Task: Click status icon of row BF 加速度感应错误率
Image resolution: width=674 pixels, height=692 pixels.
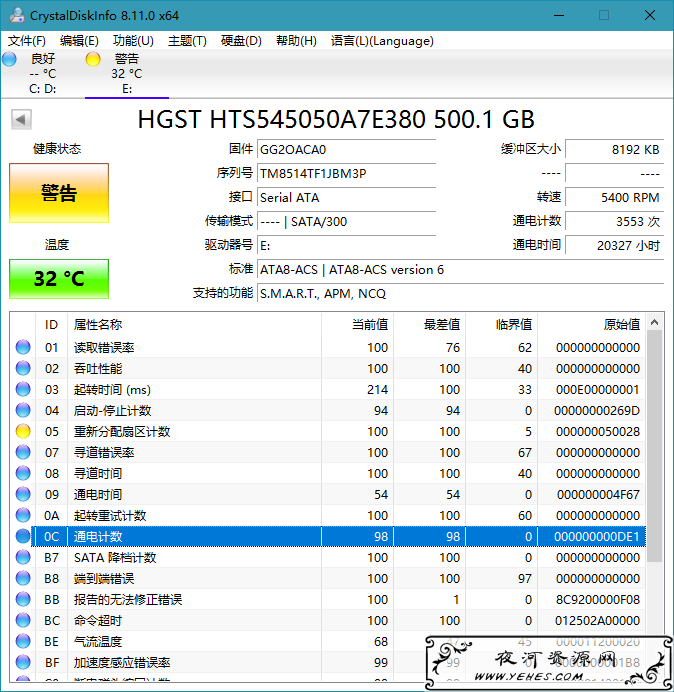Action: coord(23,662)
